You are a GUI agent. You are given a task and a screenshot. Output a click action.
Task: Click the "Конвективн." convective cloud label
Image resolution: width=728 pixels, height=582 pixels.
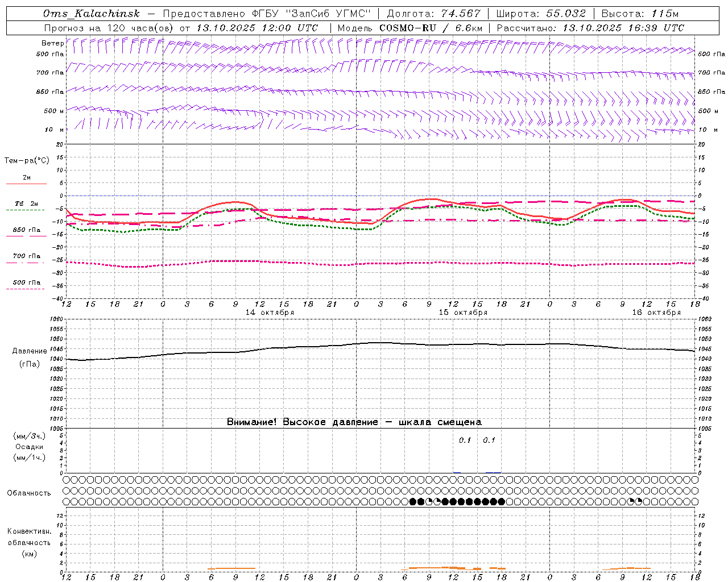[29, 531]
